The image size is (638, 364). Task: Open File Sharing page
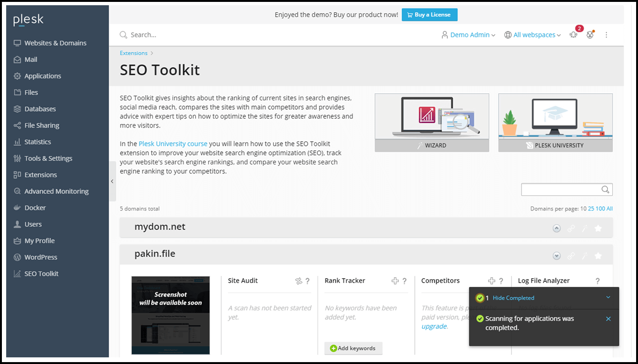(36, 125)
